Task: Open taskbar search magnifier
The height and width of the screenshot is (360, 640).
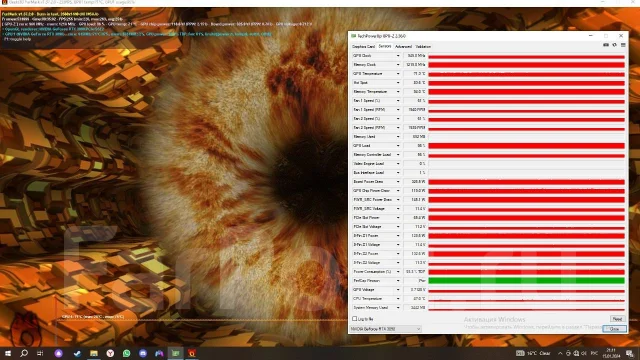Action: (x=24, y=353)
